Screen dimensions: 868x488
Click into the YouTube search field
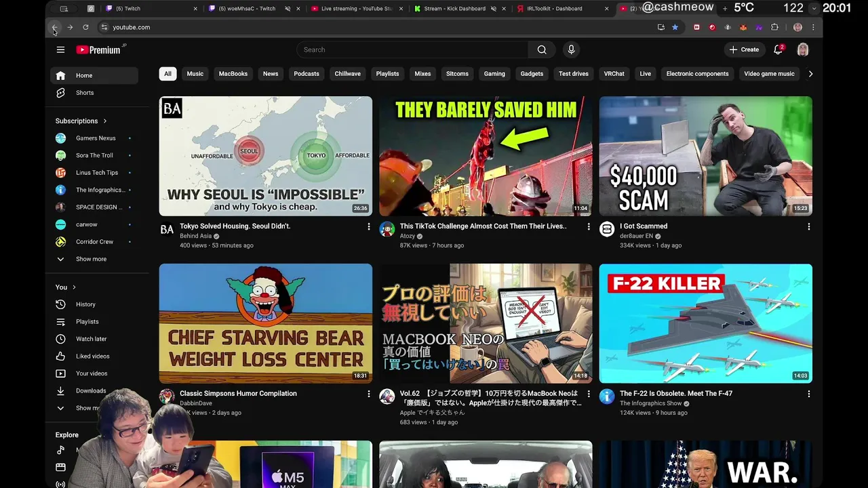coord(412,49)
